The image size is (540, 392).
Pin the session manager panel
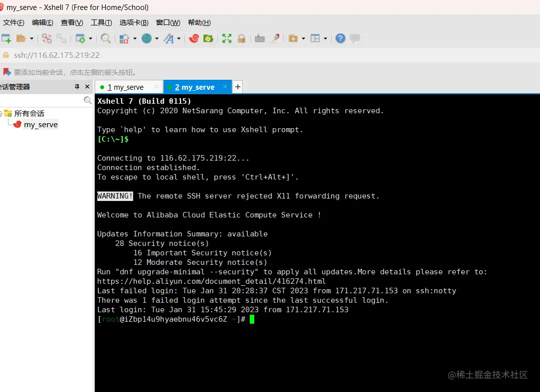point(77,87)
